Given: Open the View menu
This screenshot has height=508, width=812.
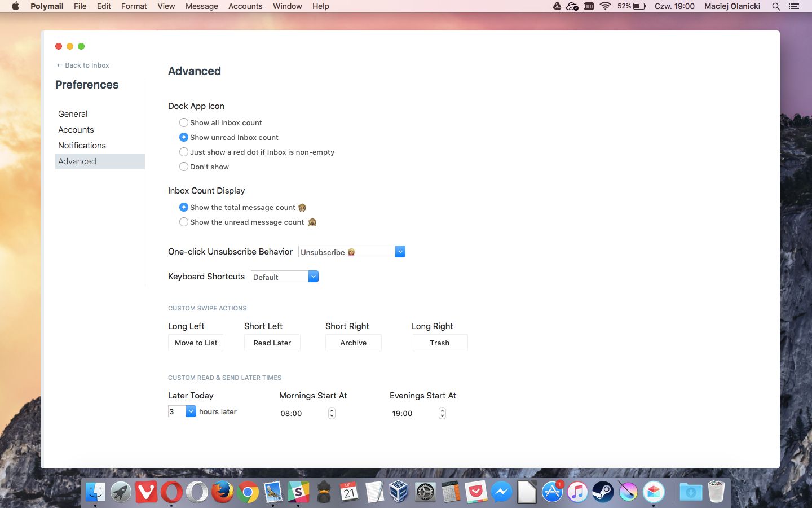Looking at the screenshot, I should (x=166, y=6).
